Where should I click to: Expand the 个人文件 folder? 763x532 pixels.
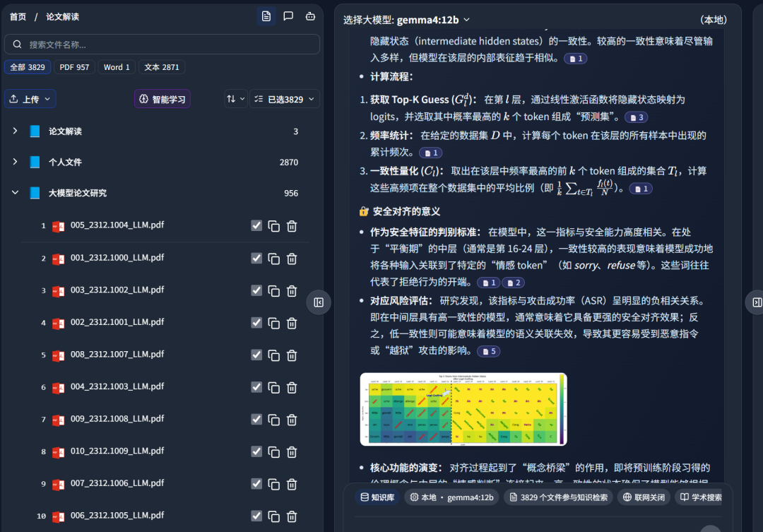(x=15, y=162)
